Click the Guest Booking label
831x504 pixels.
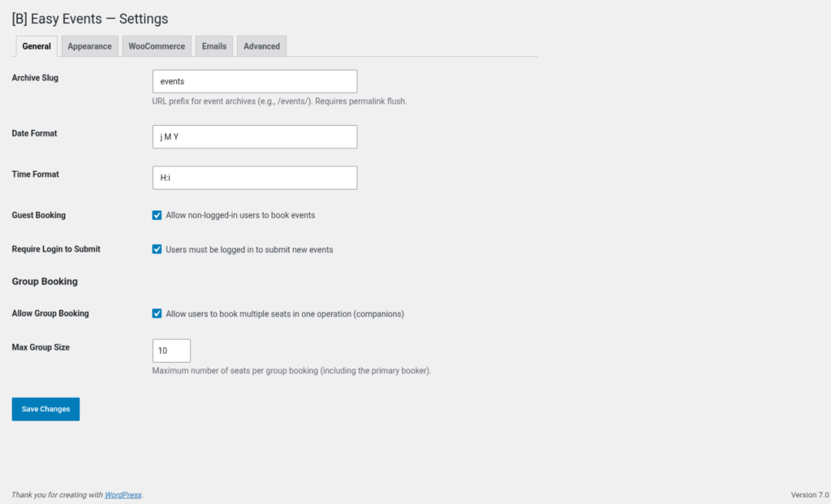point(39,215)
